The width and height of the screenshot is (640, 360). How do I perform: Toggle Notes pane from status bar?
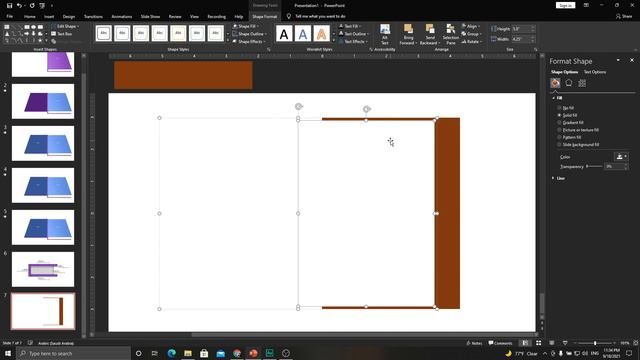[474, 343]
